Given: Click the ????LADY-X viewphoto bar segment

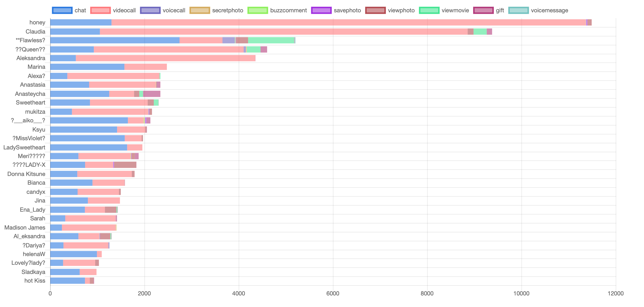Looking at the screenshot, I should (x=125, y=165).
